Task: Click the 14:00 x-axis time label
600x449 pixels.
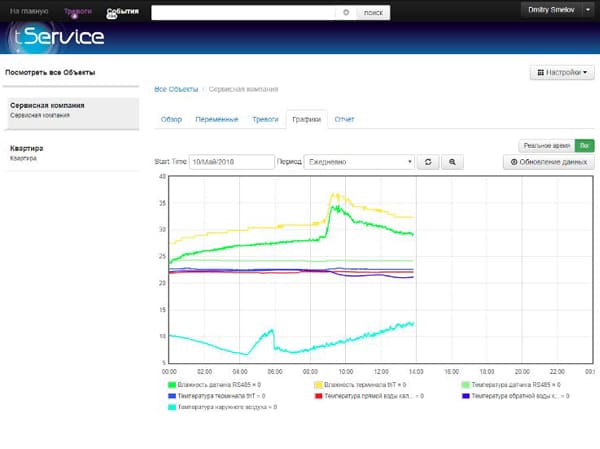Action: (416, 372)
